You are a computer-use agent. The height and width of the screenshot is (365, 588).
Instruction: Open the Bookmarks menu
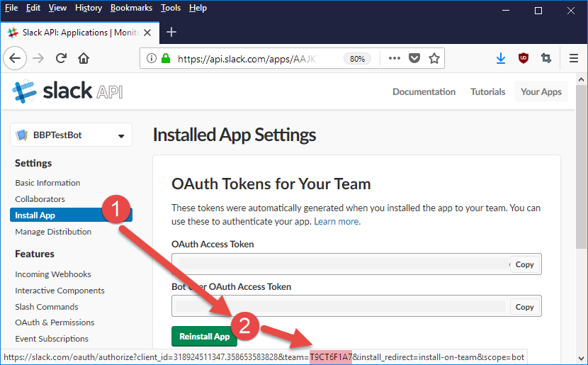[131, 8]
